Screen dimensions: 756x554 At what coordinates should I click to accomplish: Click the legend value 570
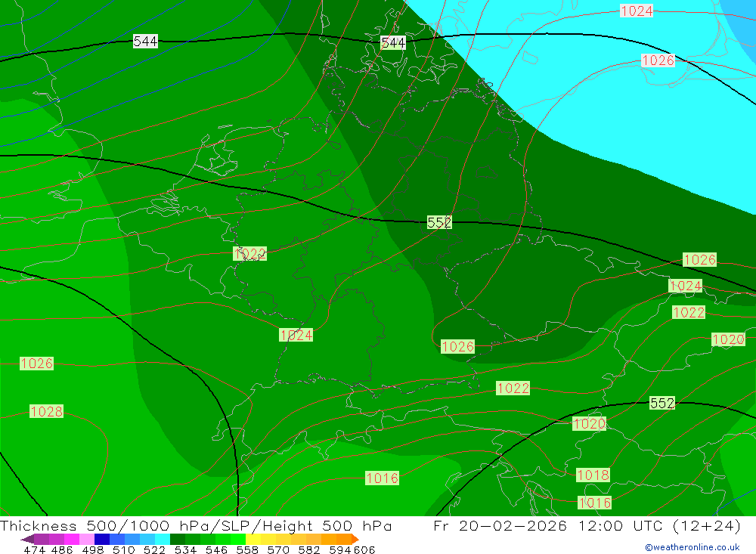tap(277, 549)
